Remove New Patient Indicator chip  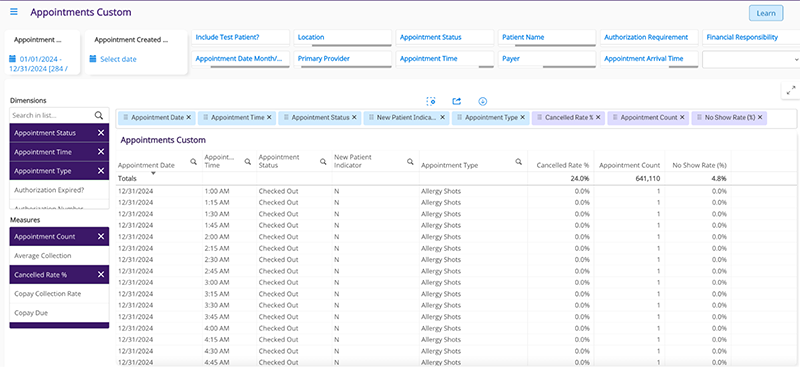click(x=442, y=117)
